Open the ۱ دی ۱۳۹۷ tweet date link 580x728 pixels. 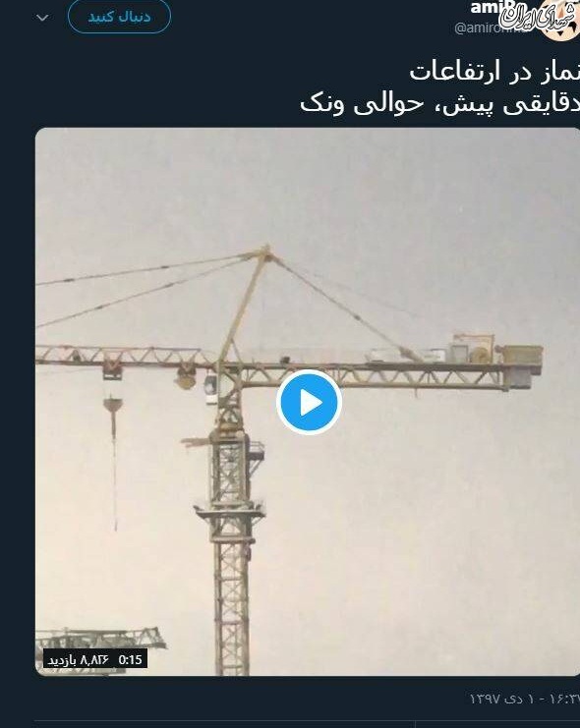coord(501,699)
